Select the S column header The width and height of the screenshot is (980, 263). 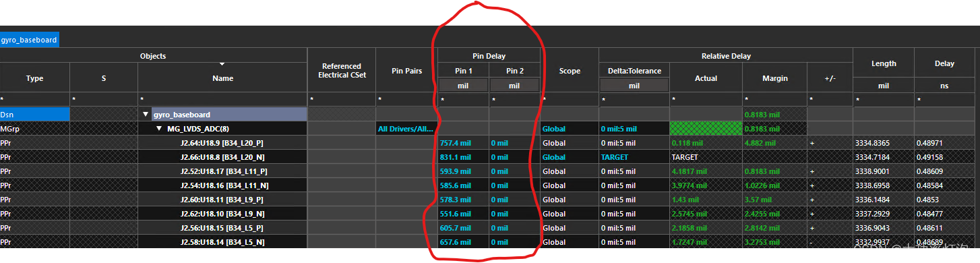tap(104, 78)
